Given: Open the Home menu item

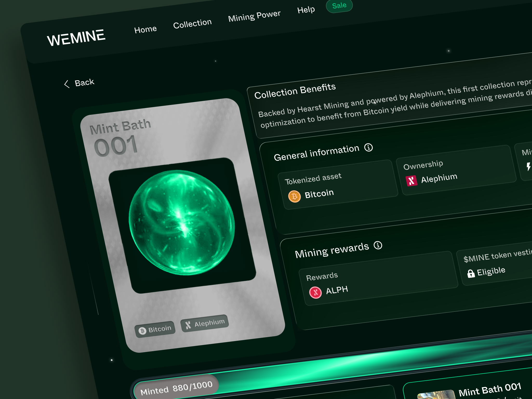Looking at the screenshot, I should 145,29.
